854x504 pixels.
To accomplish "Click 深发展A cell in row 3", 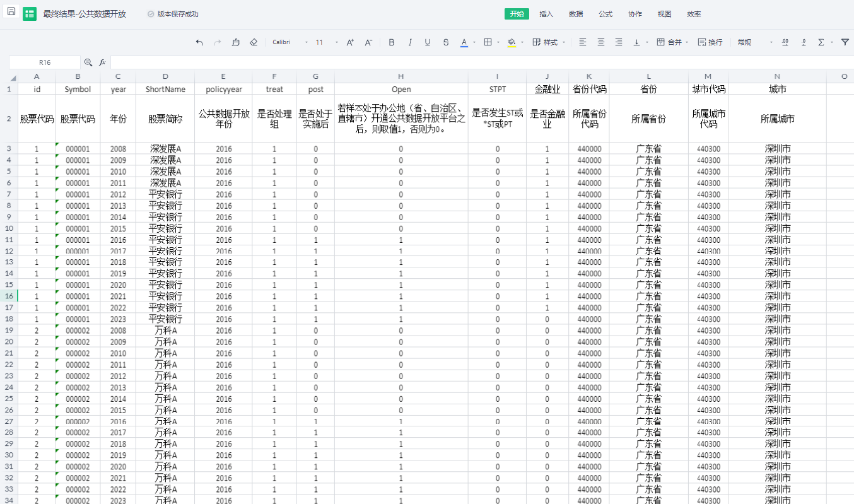I will [165, 149].
